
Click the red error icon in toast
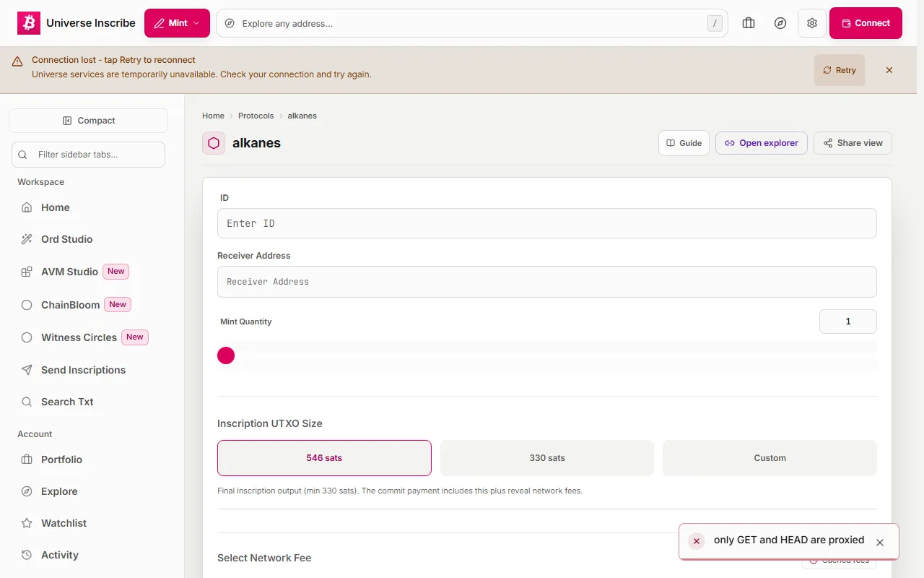coord(697,541)
